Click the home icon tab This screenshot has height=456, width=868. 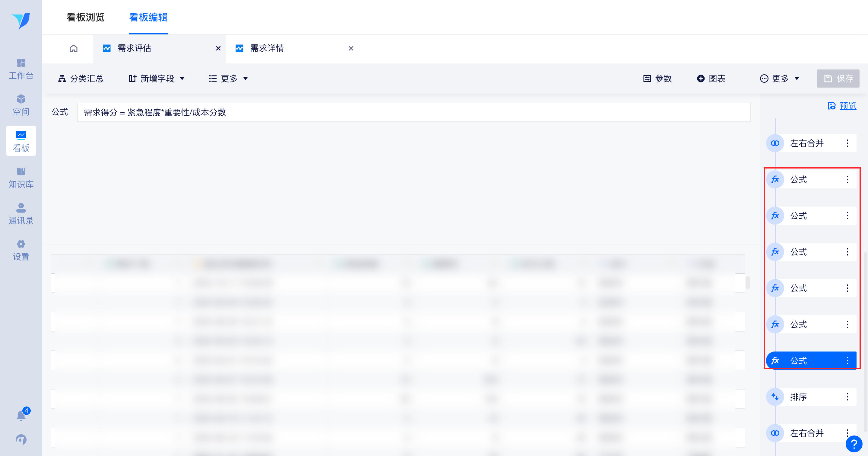pyautogui.click(x=74, y=49)
